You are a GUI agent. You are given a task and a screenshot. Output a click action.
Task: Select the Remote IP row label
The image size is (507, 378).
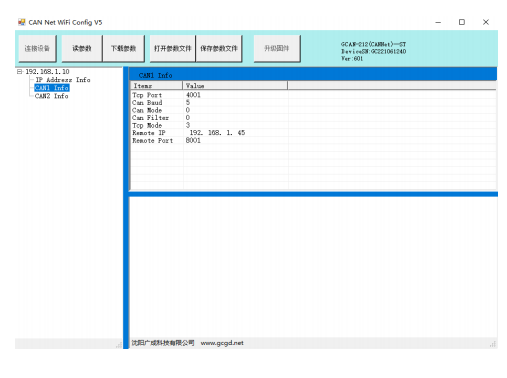coord(149,133)
